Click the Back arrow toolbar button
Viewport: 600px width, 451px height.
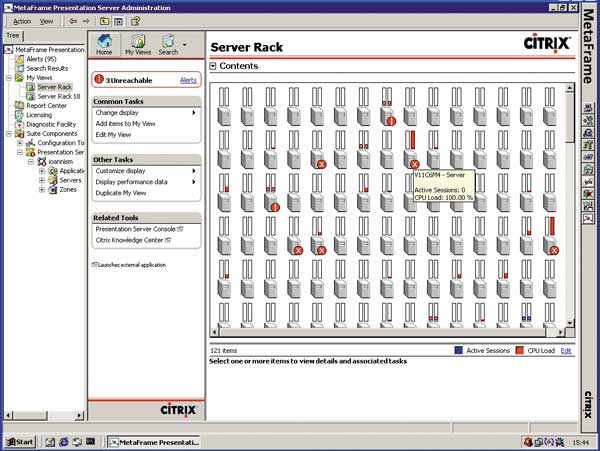73,21
